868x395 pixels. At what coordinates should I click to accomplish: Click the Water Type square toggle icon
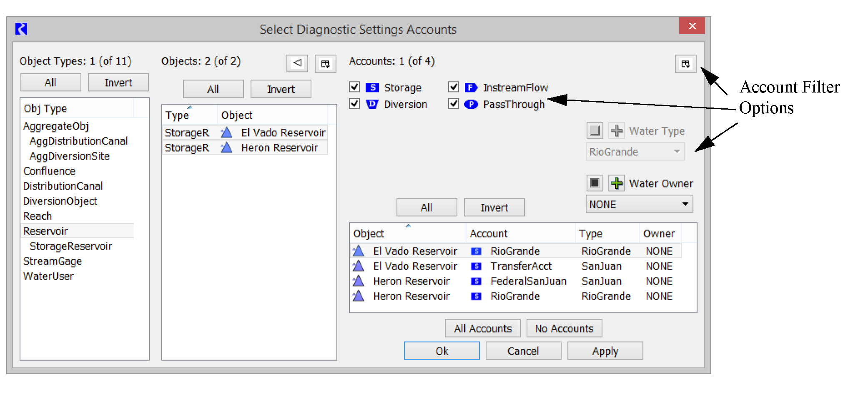(x=595, y=131)
